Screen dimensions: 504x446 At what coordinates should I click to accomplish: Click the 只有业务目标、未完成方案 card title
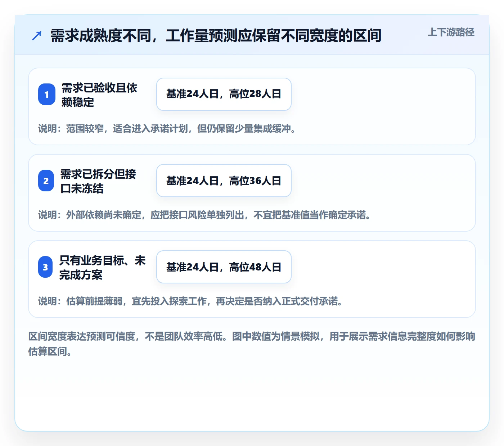103,267
